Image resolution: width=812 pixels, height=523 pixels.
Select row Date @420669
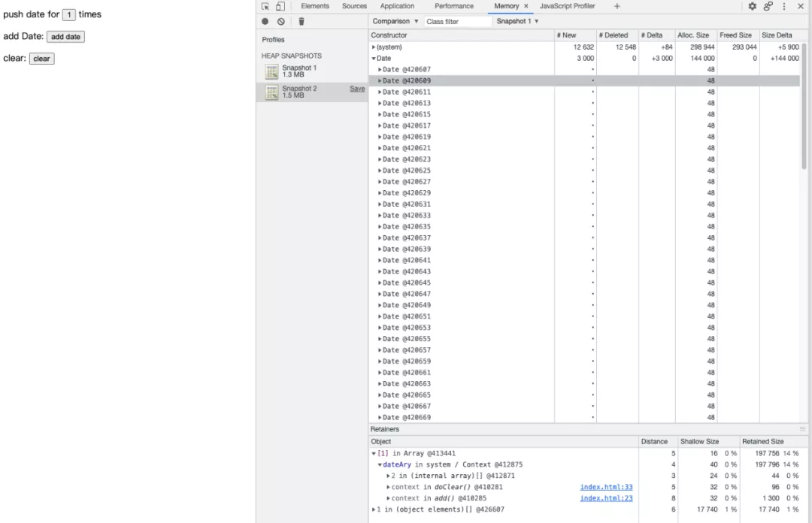coord(584,417)
